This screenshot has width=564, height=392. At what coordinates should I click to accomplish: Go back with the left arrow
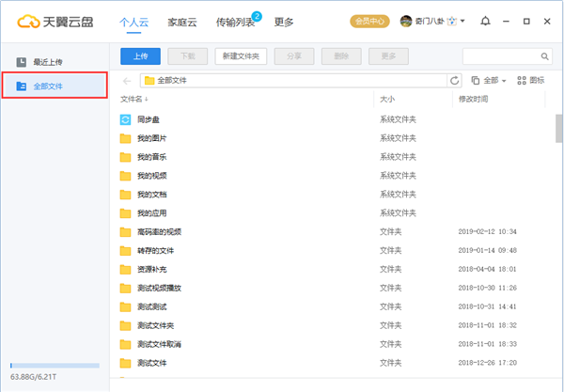[127, 81]
